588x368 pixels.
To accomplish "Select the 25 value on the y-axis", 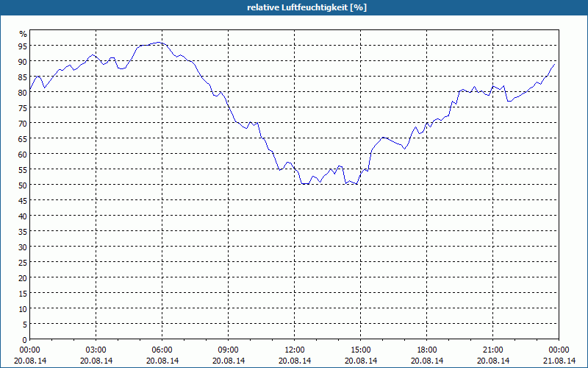I will [x=23, y=263].
